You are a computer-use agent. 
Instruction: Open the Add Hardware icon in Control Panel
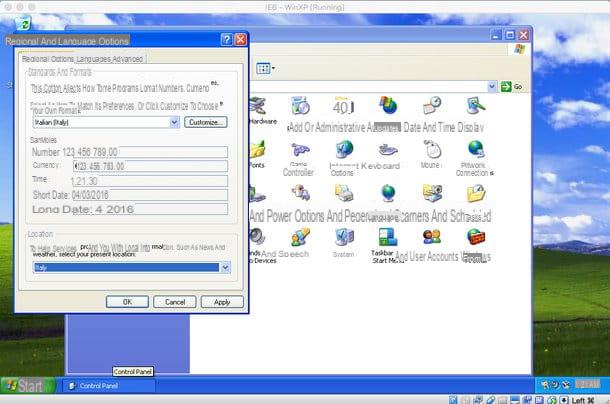pyautogui.click(x=258, y=106)
